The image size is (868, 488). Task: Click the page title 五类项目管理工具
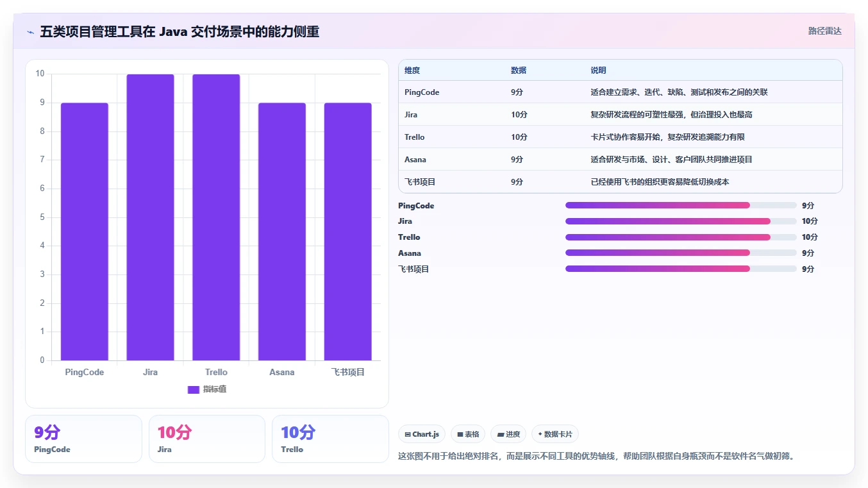(x=179, y=31)
